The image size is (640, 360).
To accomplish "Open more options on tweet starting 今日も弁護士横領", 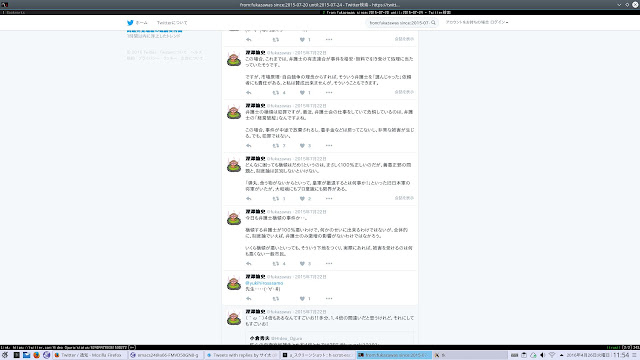I will coord(329,264).
